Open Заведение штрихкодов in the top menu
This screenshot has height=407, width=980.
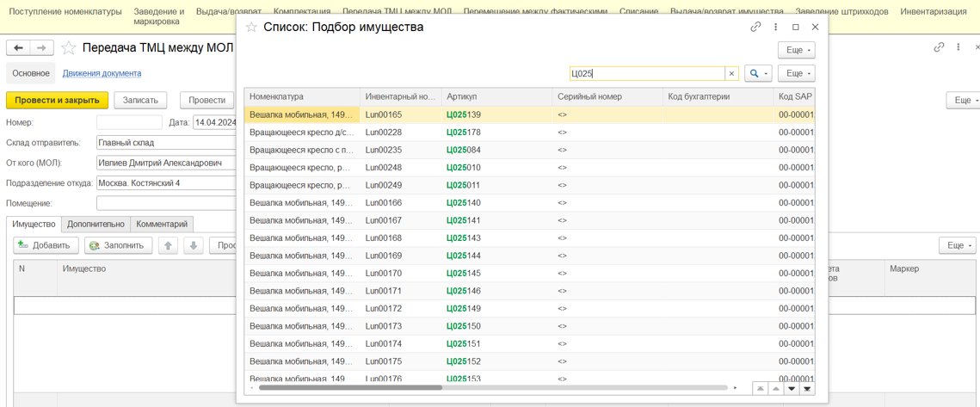841,12
